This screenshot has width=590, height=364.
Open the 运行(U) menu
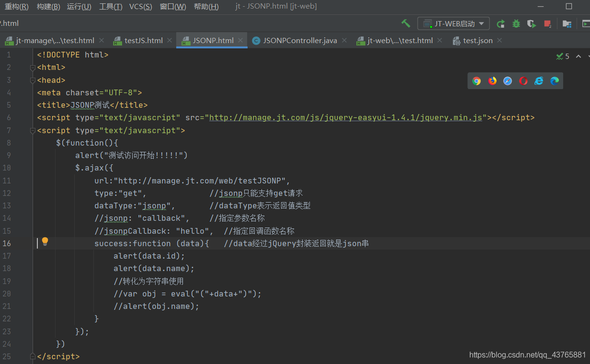pyautogui.click(x=79, y=7)
